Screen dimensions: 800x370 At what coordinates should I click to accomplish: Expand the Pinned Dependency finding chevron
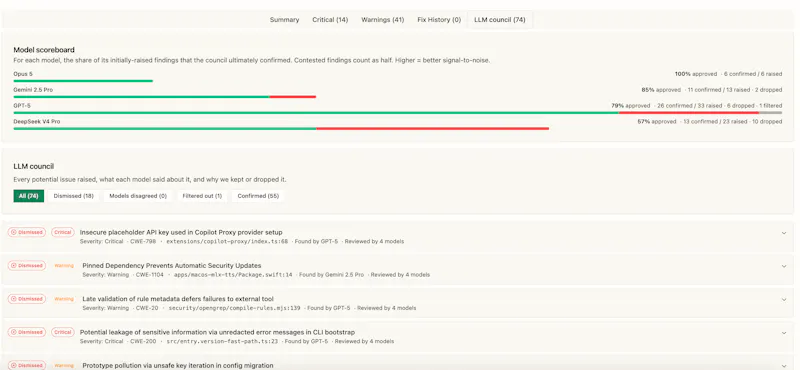pos(784,266)
